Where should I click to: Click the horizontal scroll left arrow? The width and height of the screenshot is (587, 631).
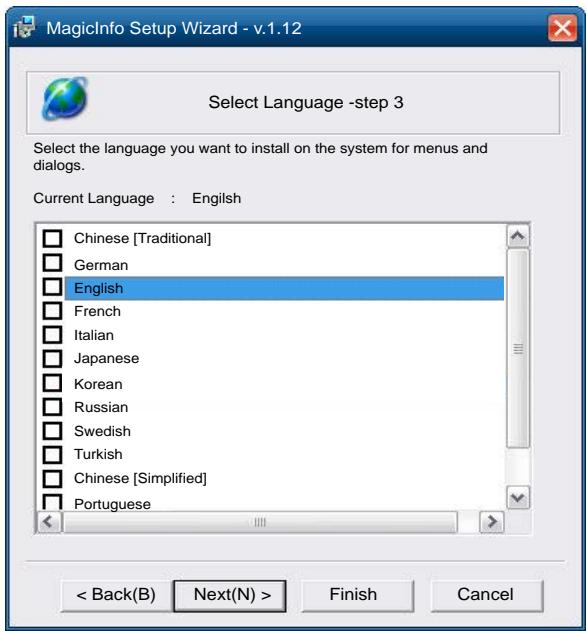(x=49, y=522)
